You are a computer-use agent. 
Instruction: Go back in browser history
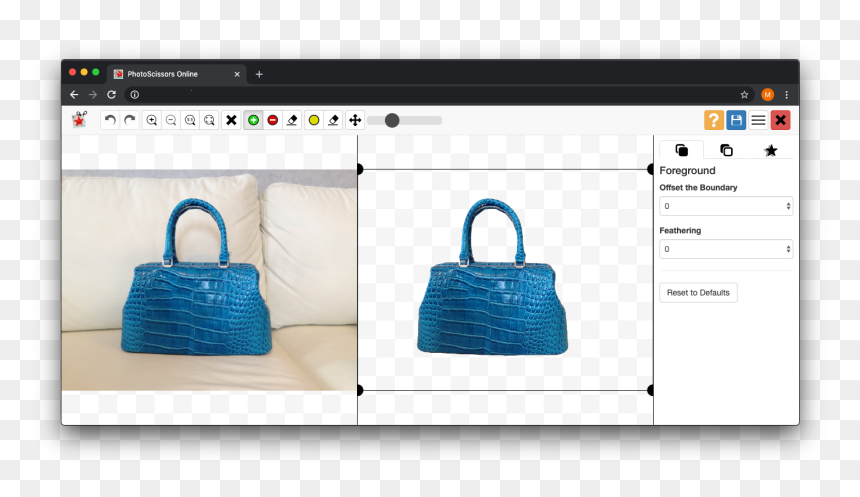tap(74, 94)
